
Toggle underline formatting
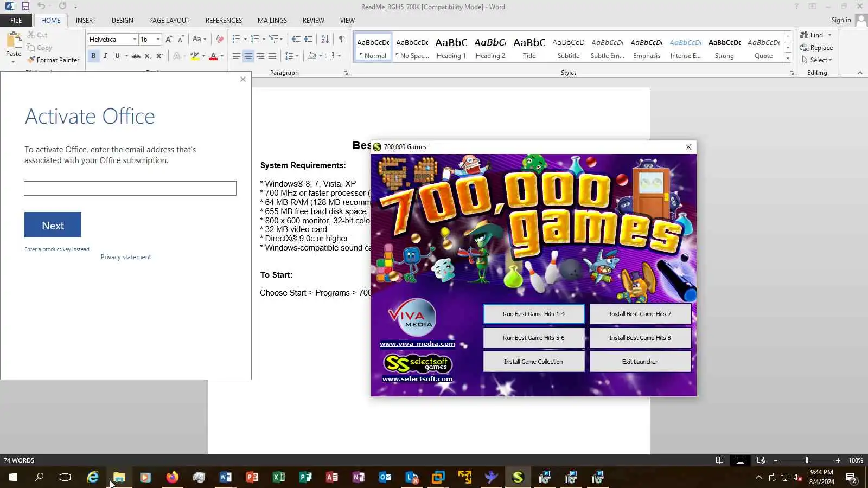click(x=117, y=56)
